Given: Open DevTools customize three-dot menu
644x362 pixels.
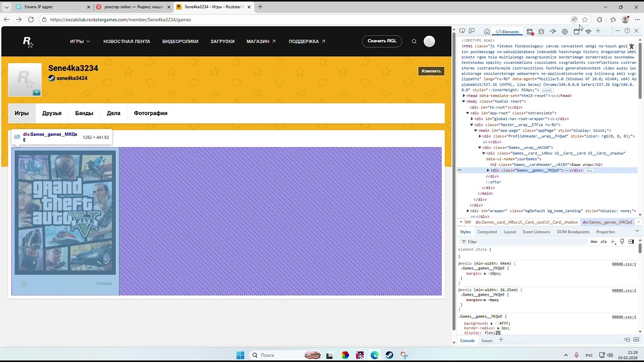Looking at the screenshot, I should coord(617,31).
